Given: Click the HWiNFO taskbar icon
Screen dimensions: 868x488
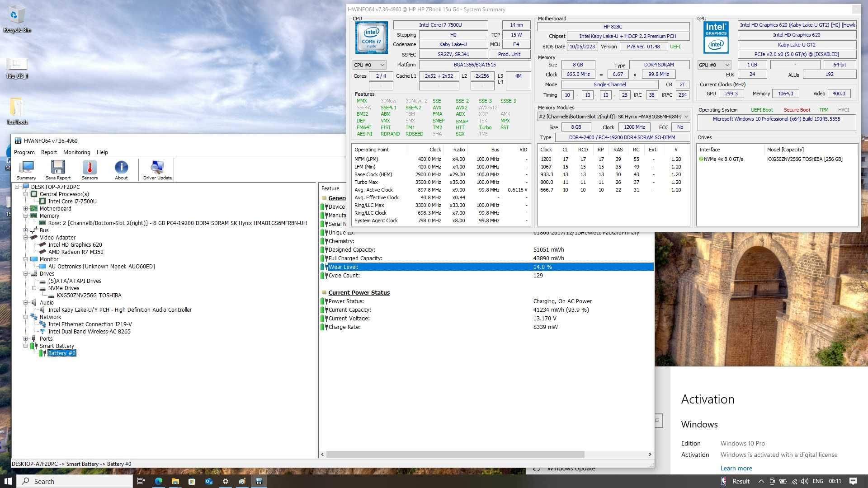Looking at the screenshot, I should (259, 481).
